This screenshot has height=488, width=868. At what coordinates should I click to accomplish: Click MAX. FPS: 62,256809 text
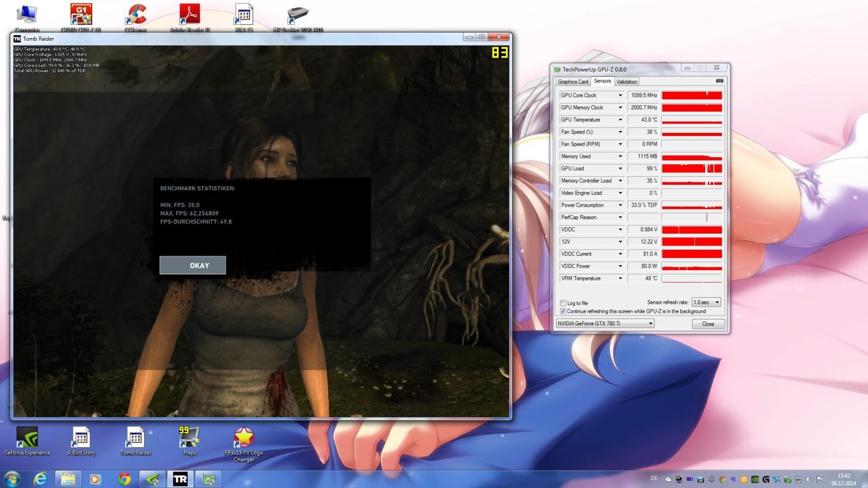[189, 214]
